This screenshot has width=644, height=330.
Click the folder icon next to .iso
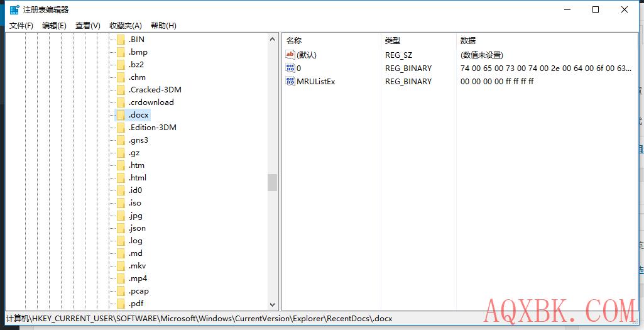(121, 203)
